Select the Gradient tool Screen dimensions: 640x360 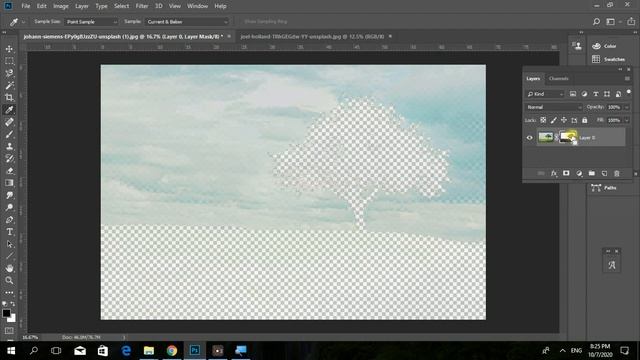pyautogui.click(x=9, y=183)
